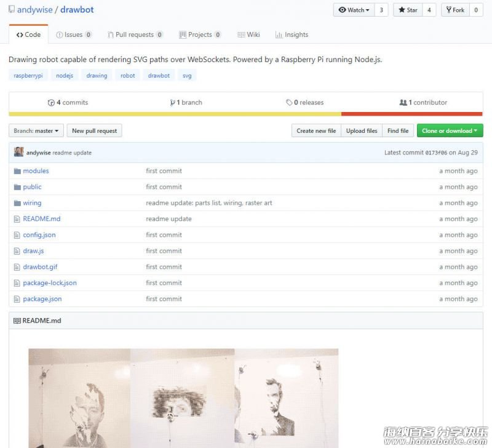Image resolution: width=492 pixels, height=448 pixels.
Task: Open the readme update commit message in header
Action: 72,153
